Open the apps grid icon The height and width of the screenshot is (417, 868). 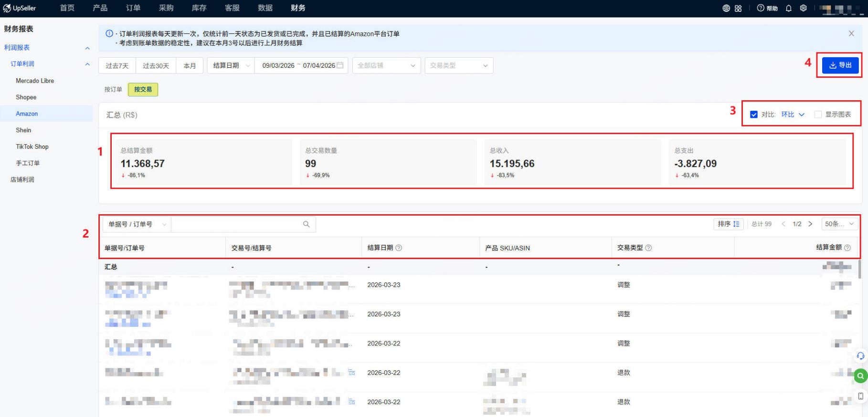click(738, 8)
